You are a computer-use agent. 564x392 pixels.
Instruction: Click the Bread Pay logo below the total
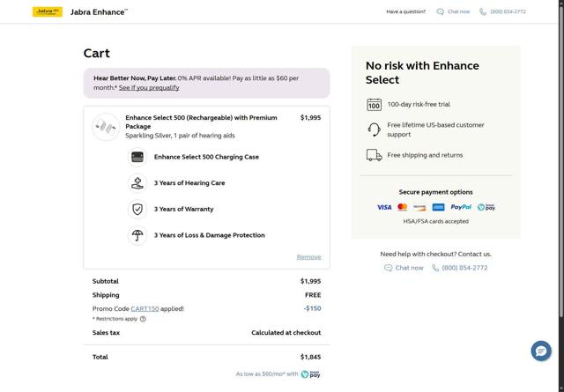tap(310, 374)
